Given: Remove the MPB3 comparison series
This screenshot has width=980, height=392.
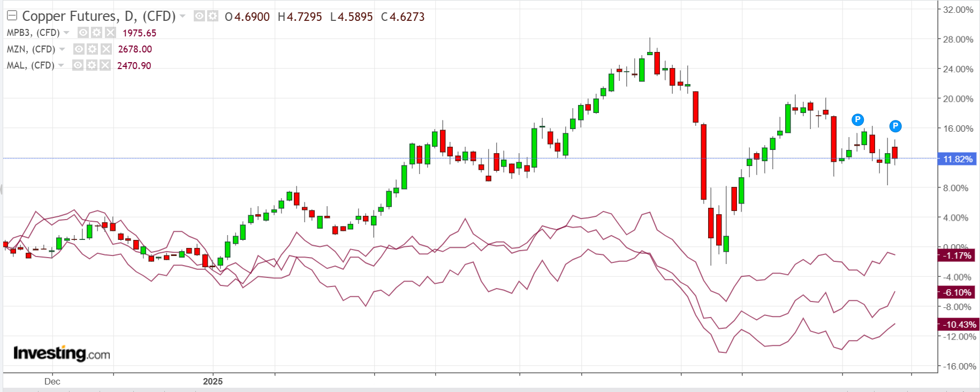Looking at the screenshot, I should pyautogui.click(x=110, y=33).
